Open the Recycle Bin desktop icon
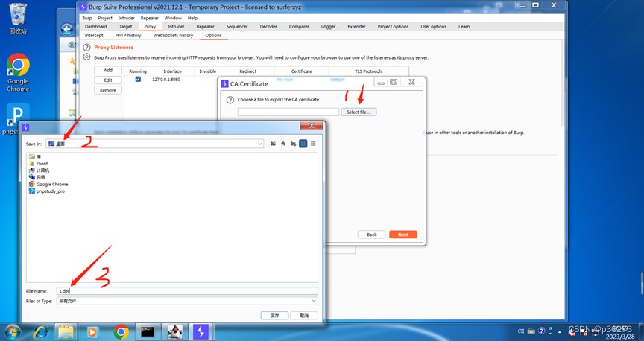 [x=18, y=18]
